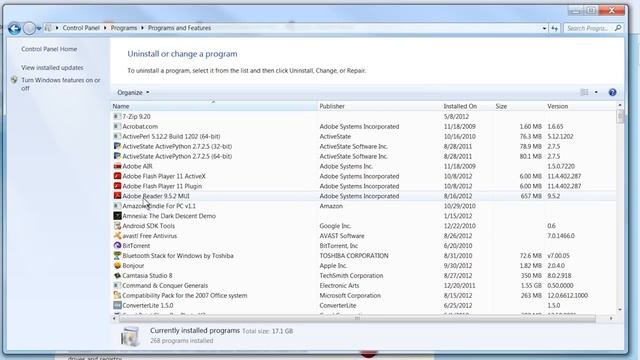Sort by the Version column header

click(x=581, y=106)
